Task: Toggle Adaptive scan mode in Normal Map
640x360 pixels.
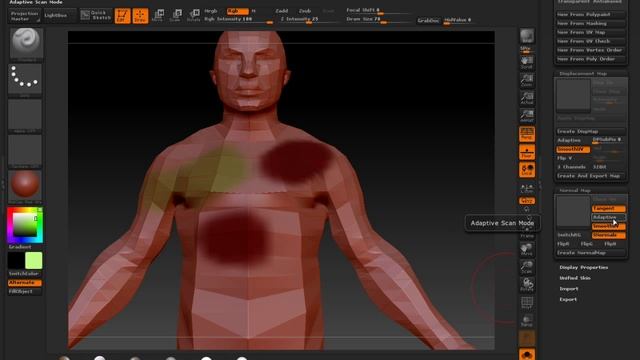Action: [x=609, y=217]
